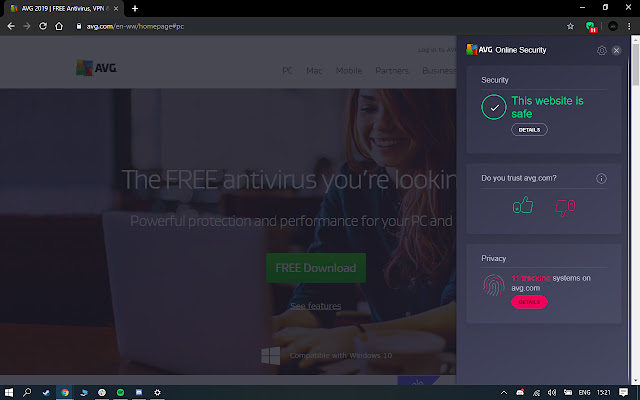Open security DETAILS for safe website
The height and width of the screenshot is (400, 640).
point(529,130)
